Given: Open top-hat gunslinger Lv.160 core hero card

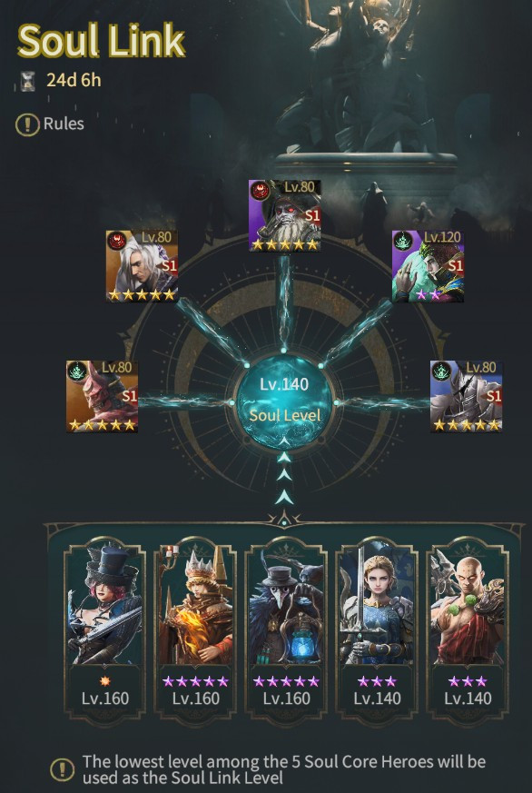Looking at the screenshot, I should (104, 626).
